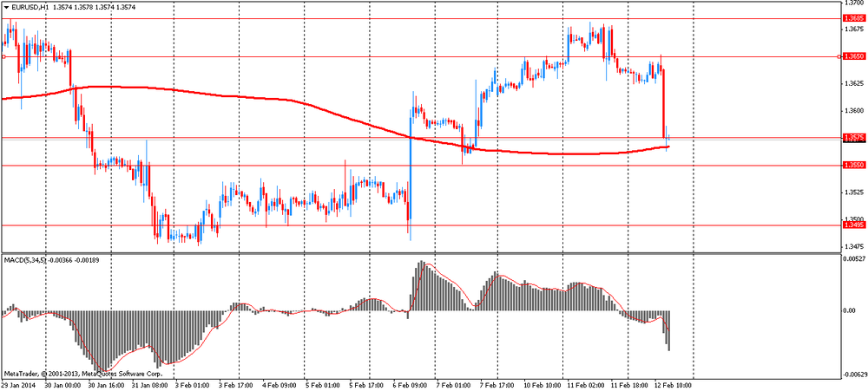The height and width of the screenshot is (391, 868).
Task: Click the 0.00 MACD zero level value
Action: (849, 310)
